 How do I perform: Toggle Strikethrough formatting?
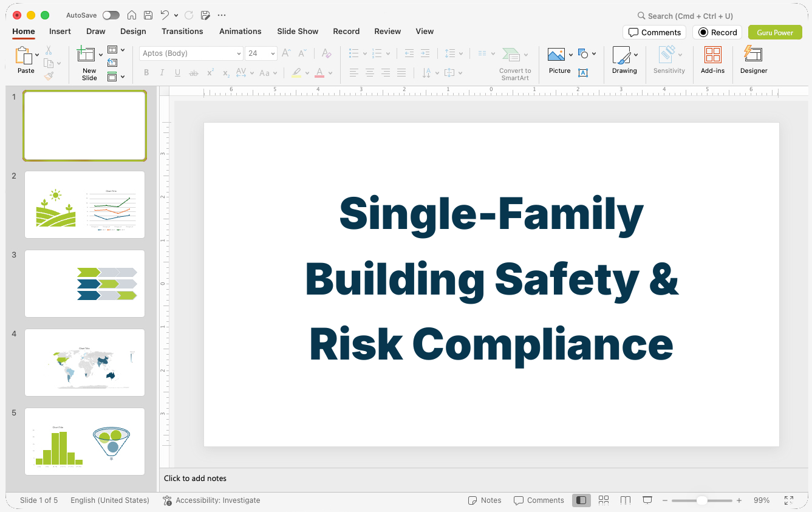click(194, 73)
